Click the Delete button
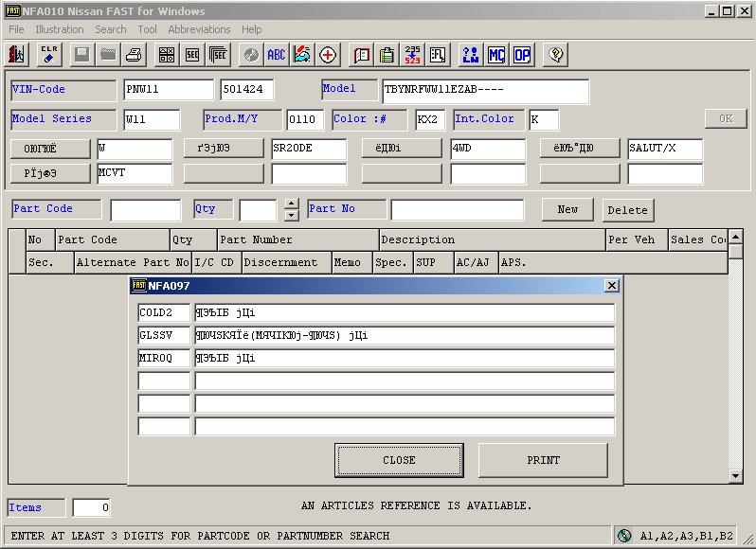Image resolution: width=756 pixels, height=549 pixels. point(627,209)
